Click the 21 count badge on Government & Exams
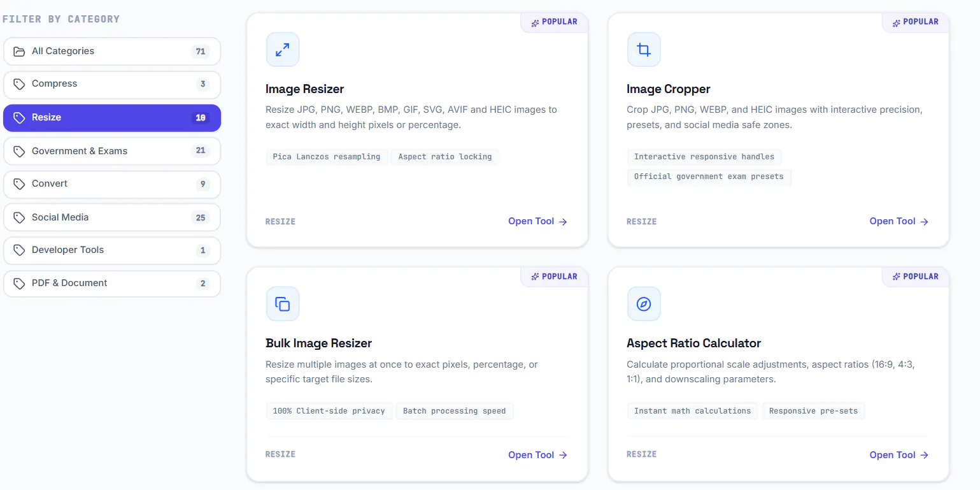The image size is (980, 490). click(201, 151)
